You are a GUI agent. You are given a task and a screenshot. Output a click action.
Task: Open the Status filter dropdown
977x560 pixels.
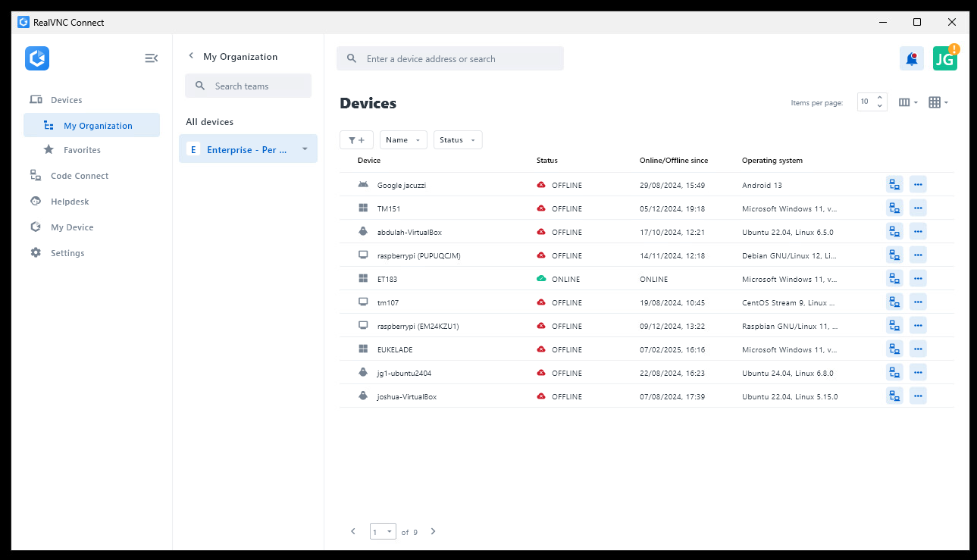458,140
